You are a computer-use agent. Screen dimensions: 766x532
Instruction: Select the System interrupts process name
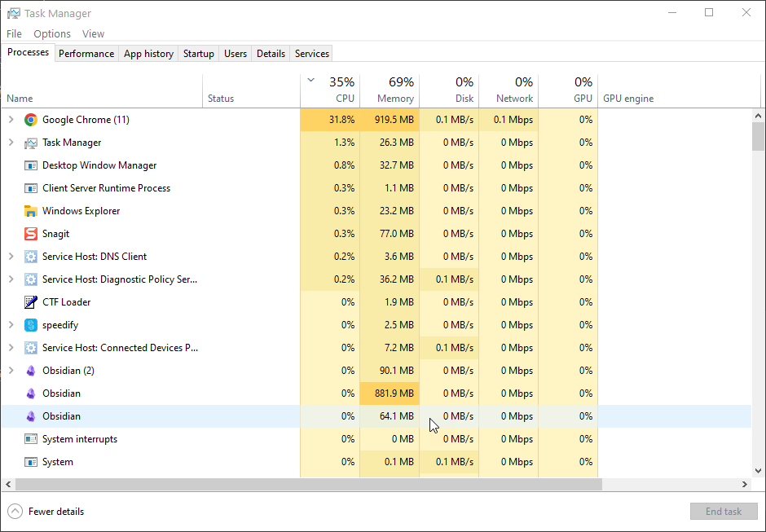point(80,439)
